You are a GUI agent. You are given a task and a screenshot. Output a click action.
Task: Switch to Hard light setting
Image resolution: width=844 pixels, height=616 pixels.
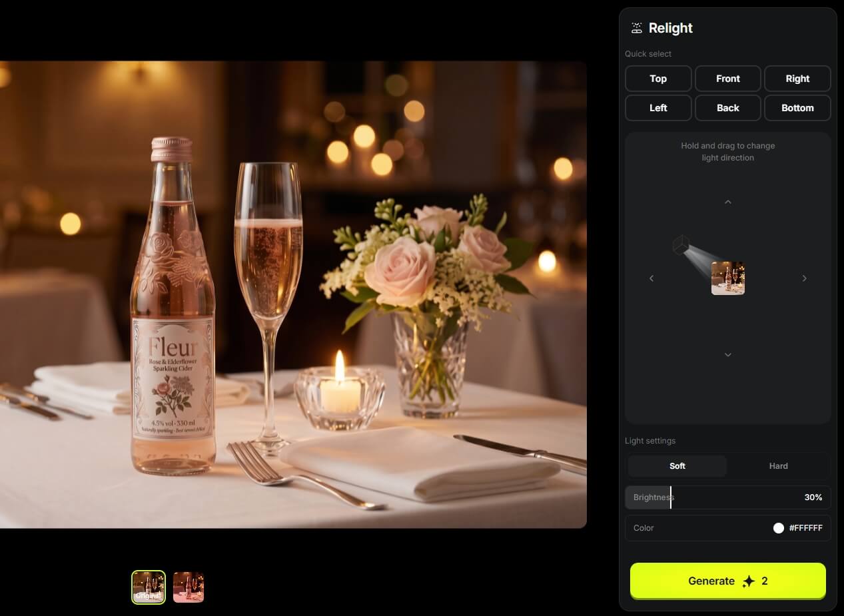(x=778, y=466)
